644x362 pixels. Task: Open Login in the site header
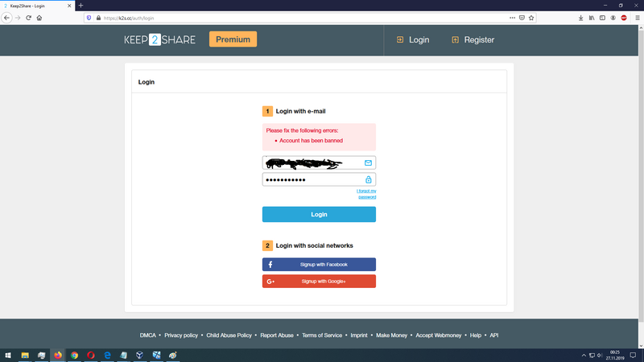412,39
